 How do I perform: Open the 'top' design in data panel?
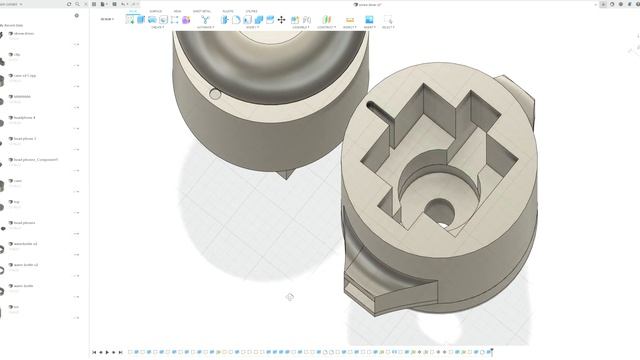click(x=16, y=202)
